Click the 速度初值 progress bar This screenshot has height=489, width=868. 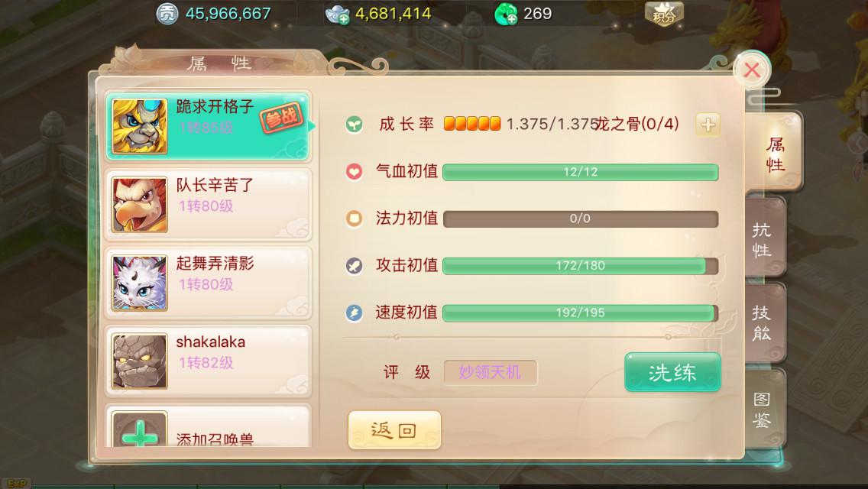pyautogui.click(x=580, y=313)
